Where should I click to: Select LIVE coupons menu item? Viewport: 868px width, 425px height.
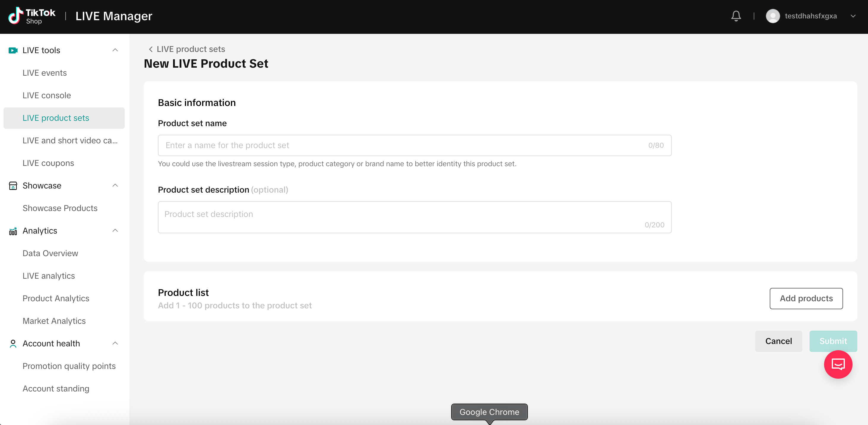pyautogui.click(x=48, y=163)
